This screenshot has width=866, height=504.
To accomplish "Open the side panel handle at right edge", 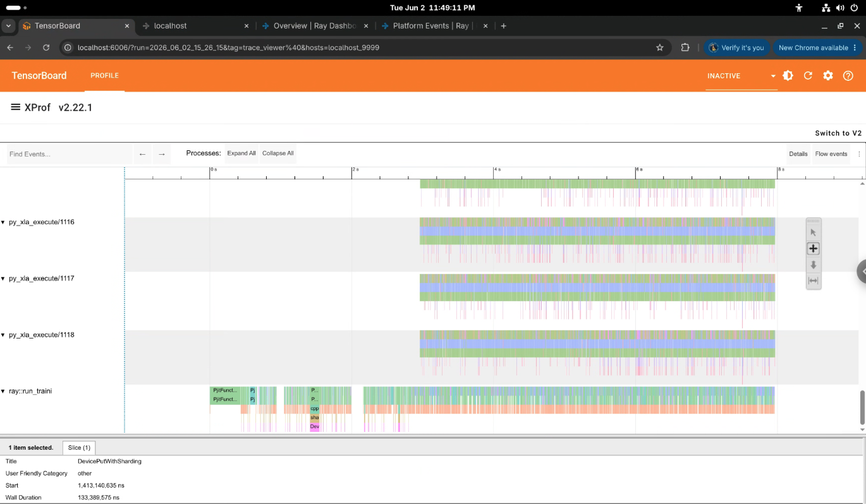I will 861,271.
